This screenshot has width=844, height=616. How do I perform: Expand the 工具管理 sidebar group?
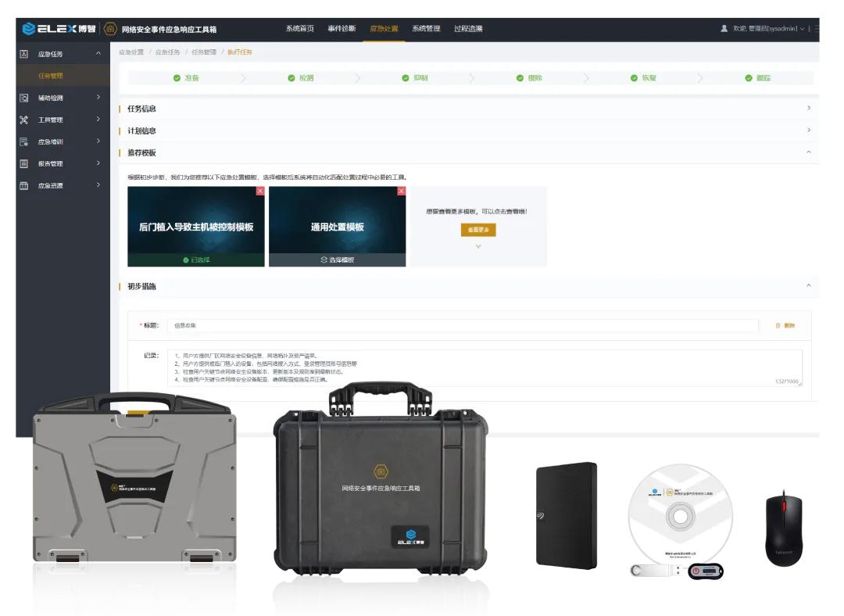[98, 119]
